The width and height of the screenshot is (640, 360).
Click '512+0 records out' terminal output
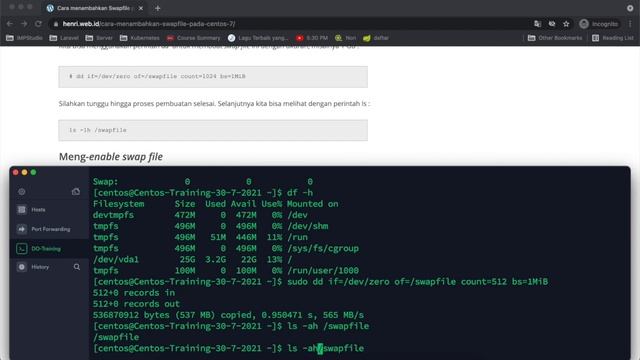coord(136,304)
